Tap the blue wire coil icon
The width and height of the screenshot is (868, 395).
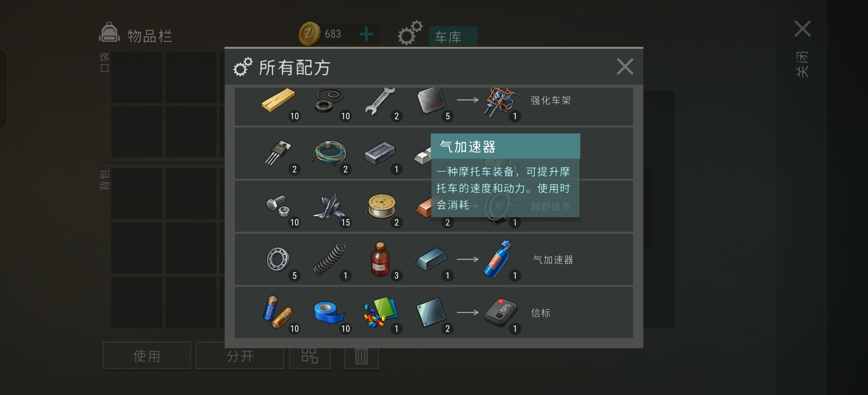tap(329, 153)
